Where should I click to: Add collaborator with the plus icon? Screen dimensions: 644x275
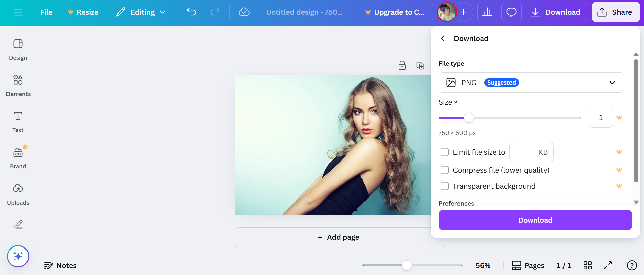pos(464,12)
